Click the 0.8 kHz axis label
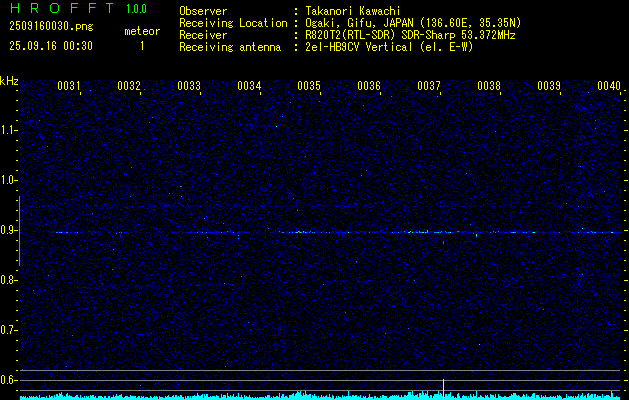 (x=8, y=280)
